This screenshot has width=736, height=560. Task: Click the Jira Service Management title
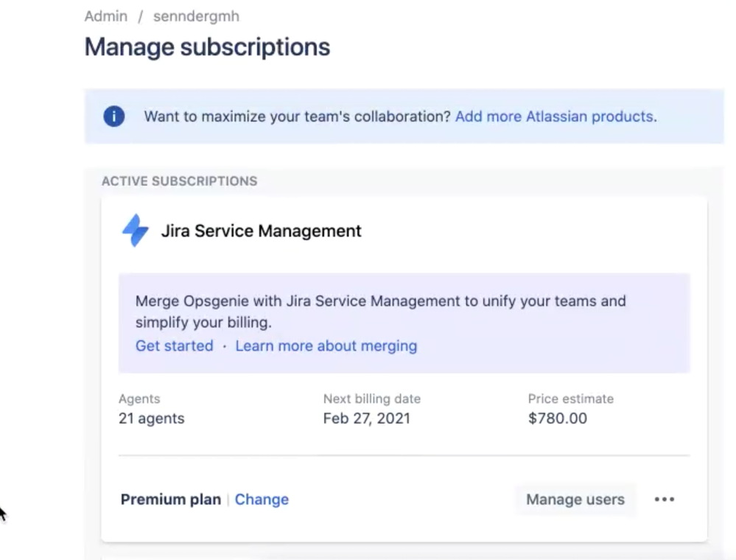[x=261, y=231]
